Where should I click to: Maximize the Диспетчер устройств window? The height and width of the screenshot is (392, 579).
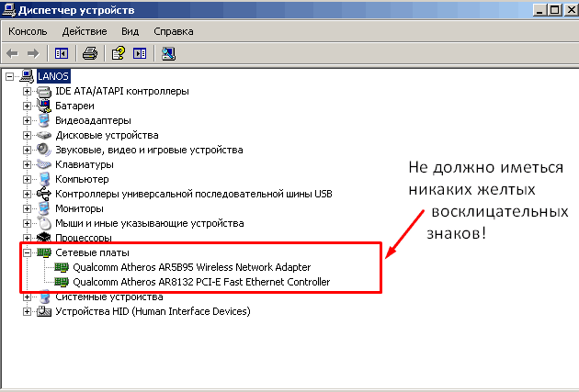[554, 9]
